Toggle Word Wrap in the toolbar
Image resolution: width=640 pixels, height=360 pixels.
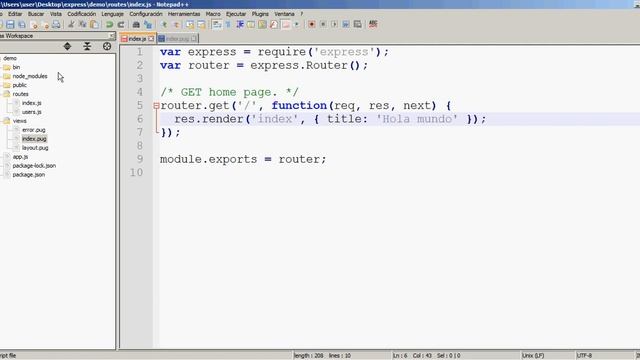point(217,24)
